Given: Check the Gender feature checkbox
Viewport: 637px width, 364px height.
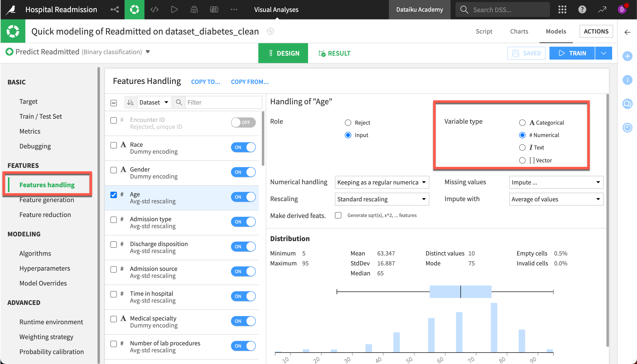Looking at the screenshot, I should click(x=114, y=170).
